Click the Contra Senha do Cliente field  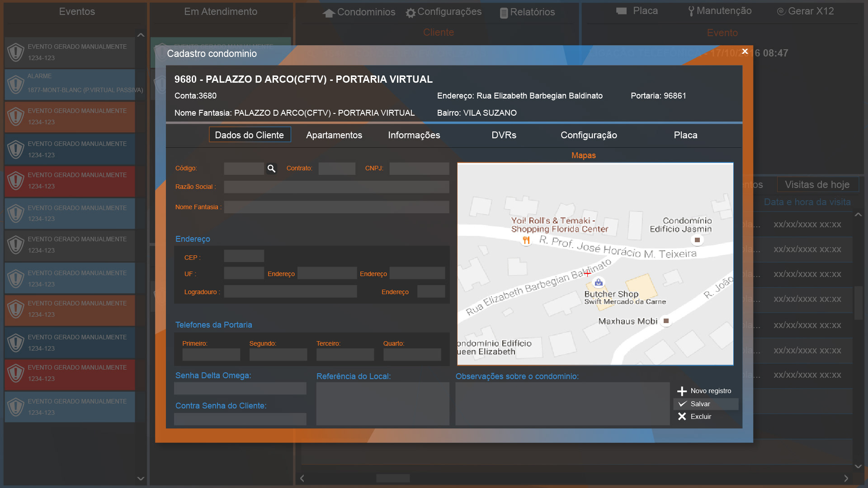coord(240,419)
